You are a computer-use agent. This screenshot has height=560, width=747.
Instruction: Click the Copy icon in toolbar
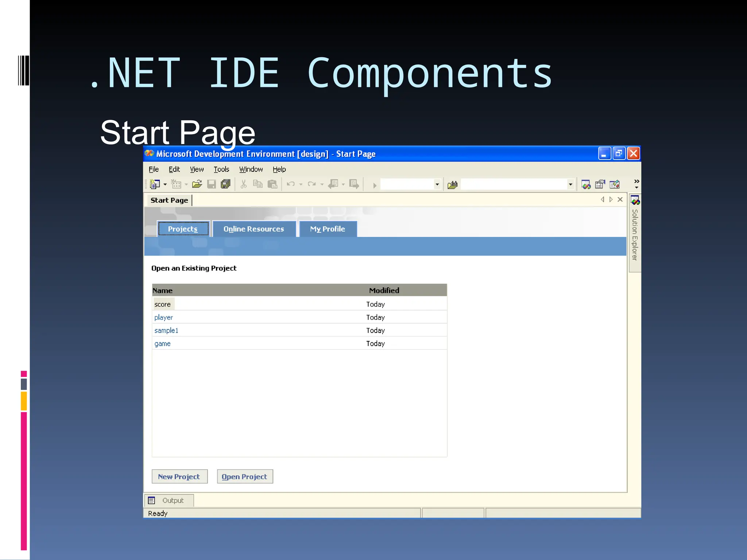tap(258, 184)
